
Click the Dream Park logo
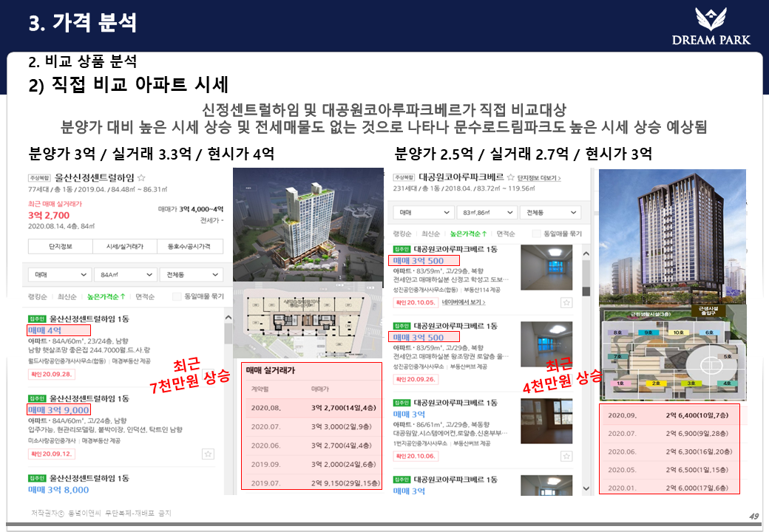click(x=711, y=27)
